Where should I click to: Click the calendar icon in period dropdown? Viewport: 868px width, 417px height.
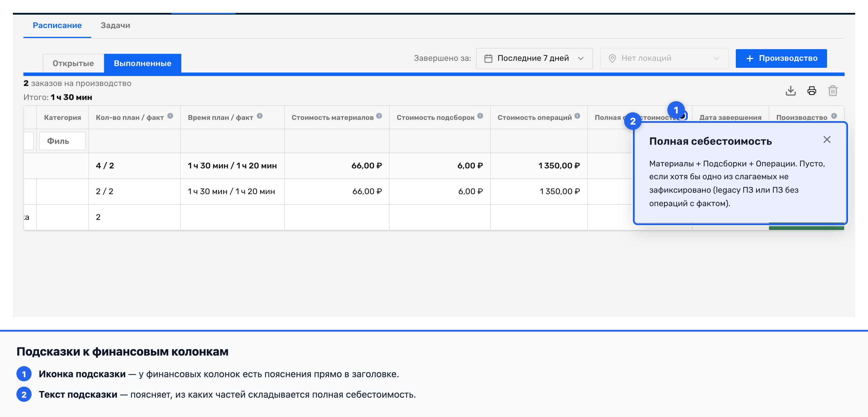click(x=488, y=58)
